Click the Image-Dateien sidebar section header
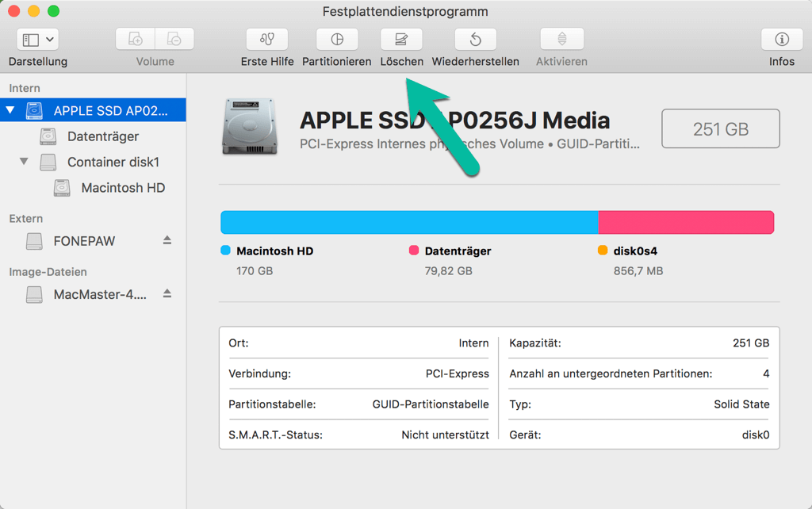812x509 pixels. [x=48, y=272]
